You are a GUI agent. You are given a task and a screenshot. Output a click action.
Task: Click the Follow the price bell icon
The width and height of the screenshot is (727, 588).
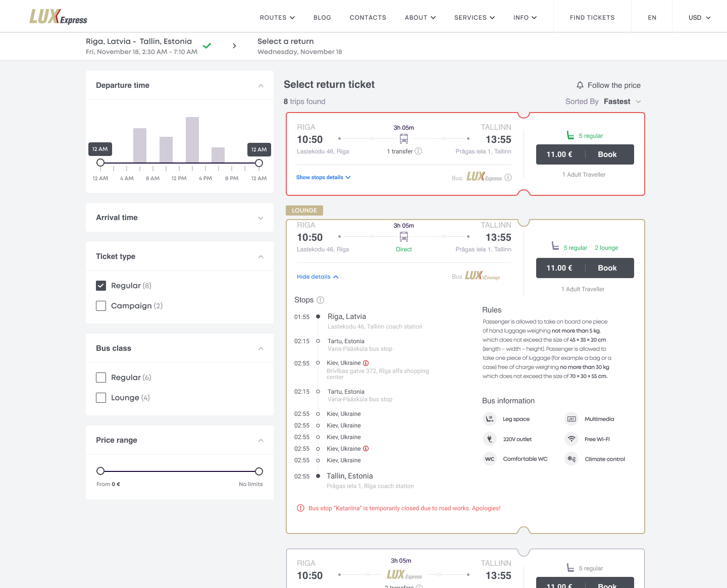[x=580, y=85]
